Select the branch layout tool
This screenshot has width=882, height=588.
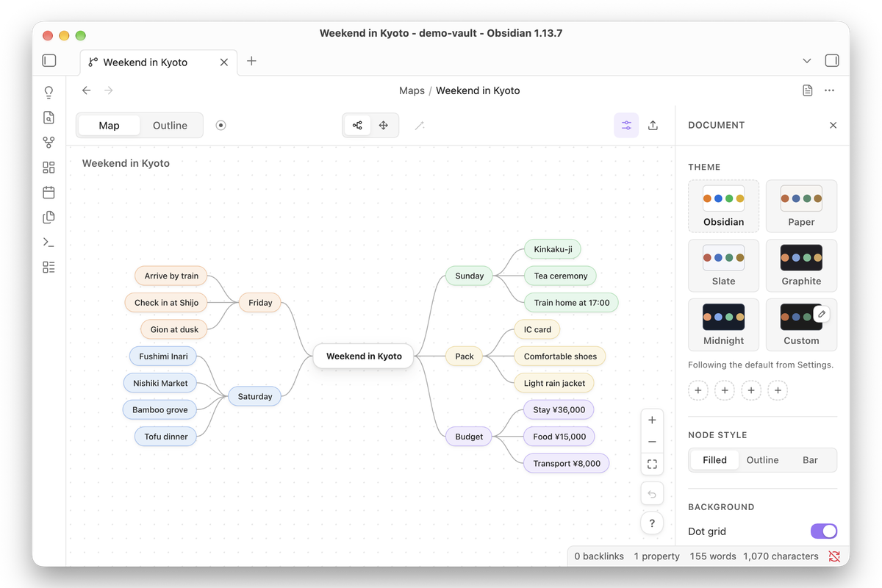[357, 126]
